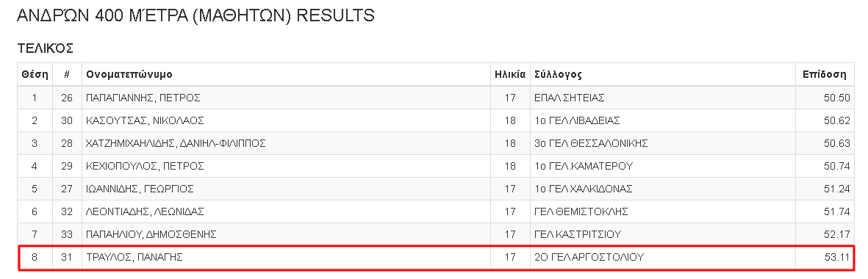This screenshot has width=868, height=279.
Task: Click club 2Ο ΓΕΛ ΑΡΓΟΣΤΟΛΙΟΥ
Action: click(589, 258)
